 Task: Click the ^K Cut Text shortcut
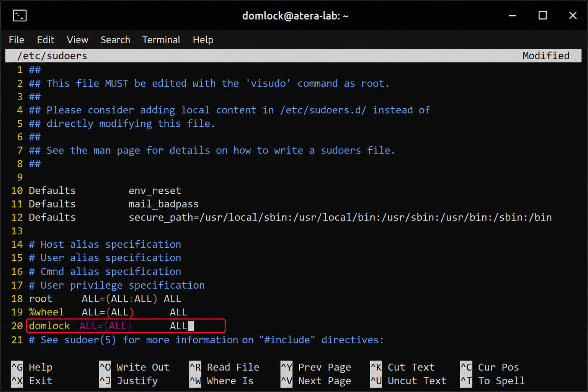tap(402, 367)
